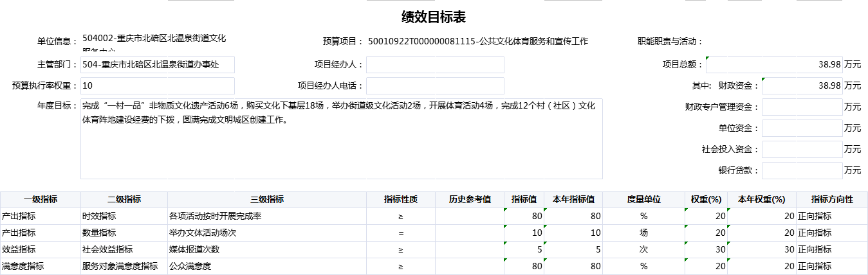Screen dimensions: 868x275
Task: Click the 财政专户管理资金 input field
Action: pyautogui.click(x=802, y=107)
